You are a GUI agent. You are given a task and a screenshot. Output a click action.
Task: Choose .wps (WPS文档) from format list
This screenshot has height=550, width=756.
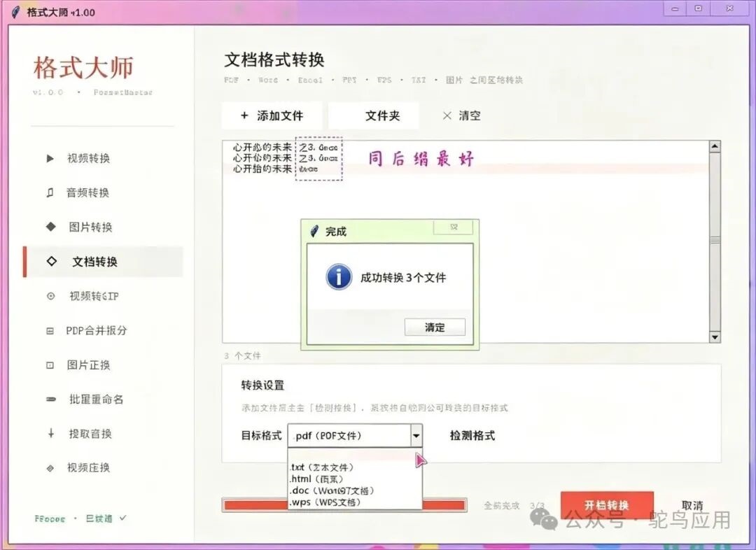(x=355, y=502)
